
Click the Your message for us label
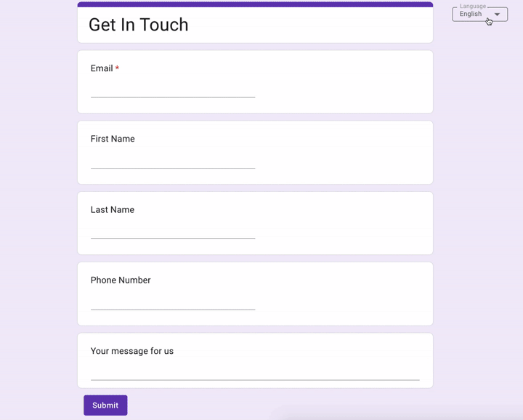[x=132, y=351]
